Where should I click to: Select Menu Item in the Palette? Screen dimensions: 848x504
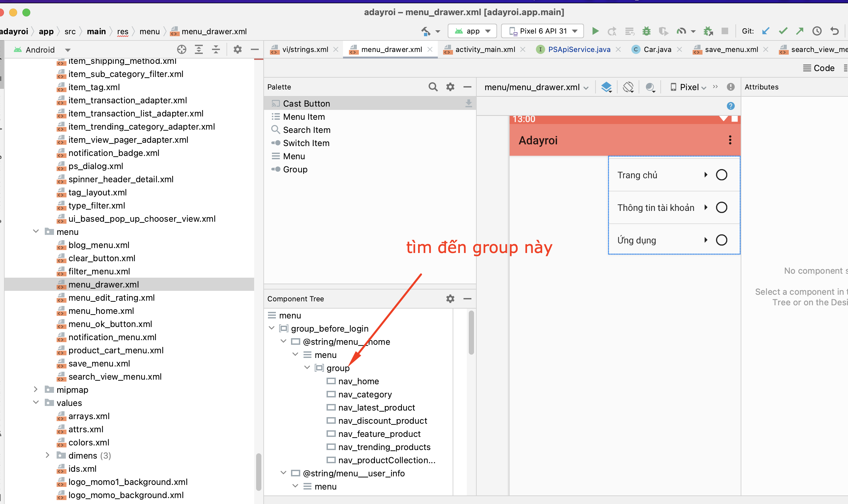(369, 116)
